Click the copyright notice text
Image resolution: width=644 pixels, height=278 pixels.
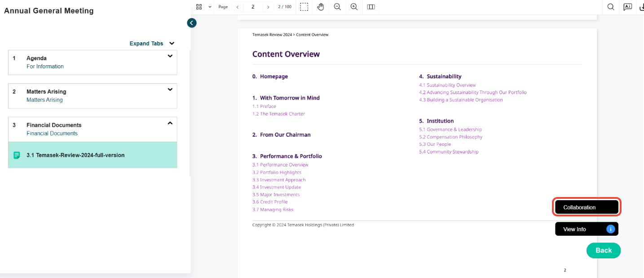[303, 225]
